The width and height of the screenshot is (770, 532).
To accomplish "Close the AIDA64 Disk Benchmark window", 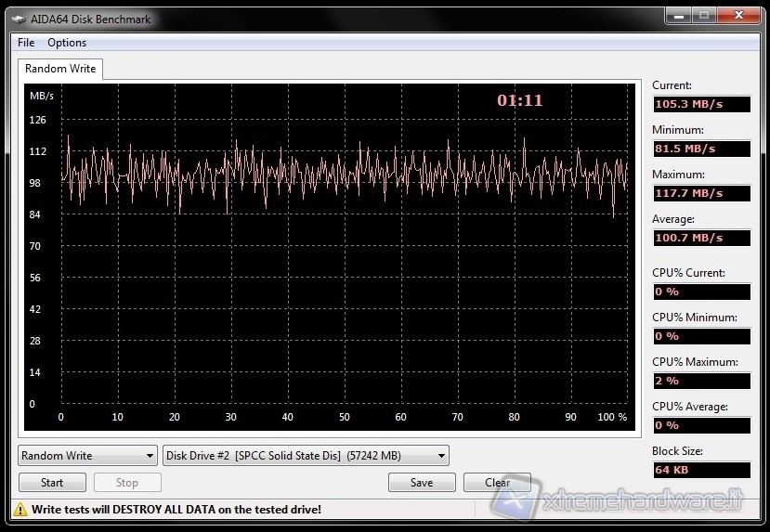I will 737,17.
